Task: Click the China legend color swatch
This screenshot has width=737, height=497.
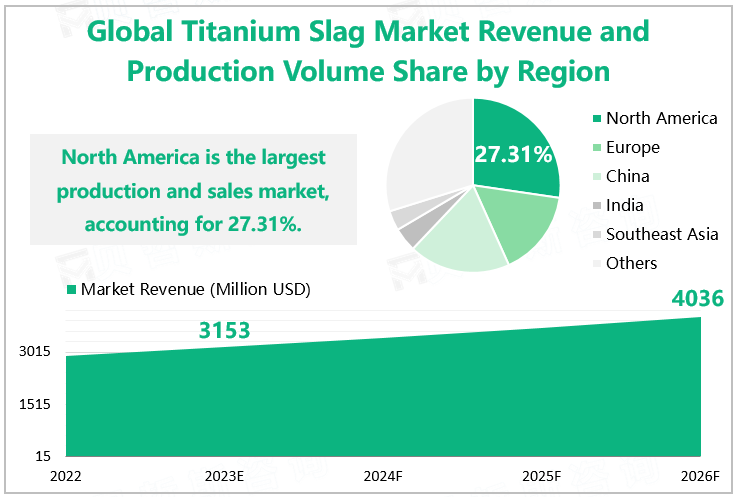Action: (596, 177)
